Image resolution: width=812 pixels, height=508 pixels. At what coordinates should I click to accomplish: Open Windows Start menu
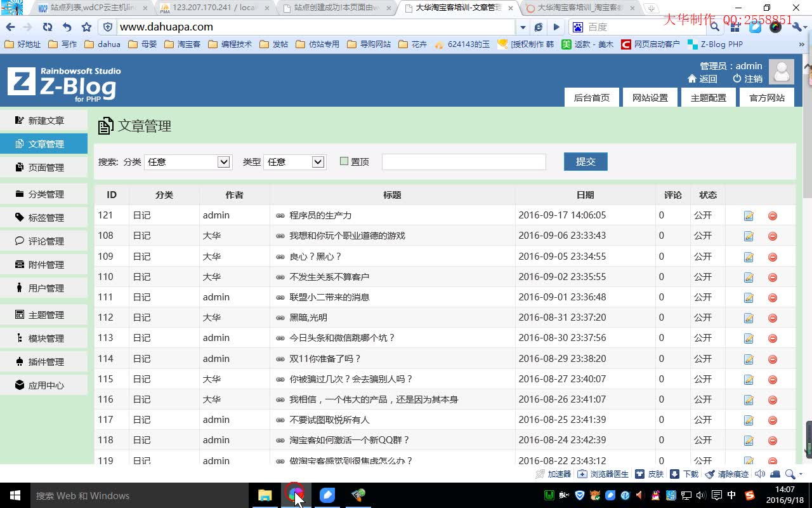point(15,495)
